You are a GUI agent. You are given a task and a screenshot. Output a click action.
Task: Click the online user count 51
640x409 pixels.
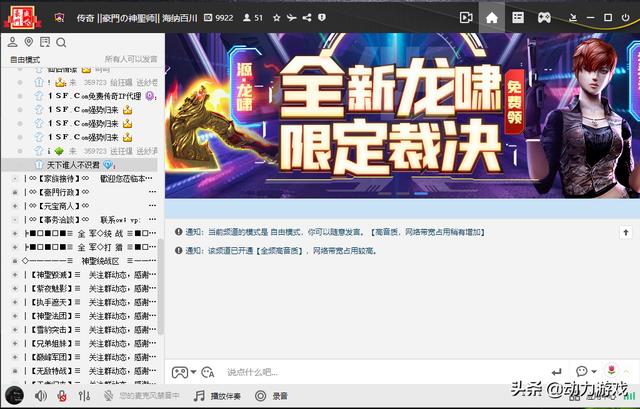(253, 18)
